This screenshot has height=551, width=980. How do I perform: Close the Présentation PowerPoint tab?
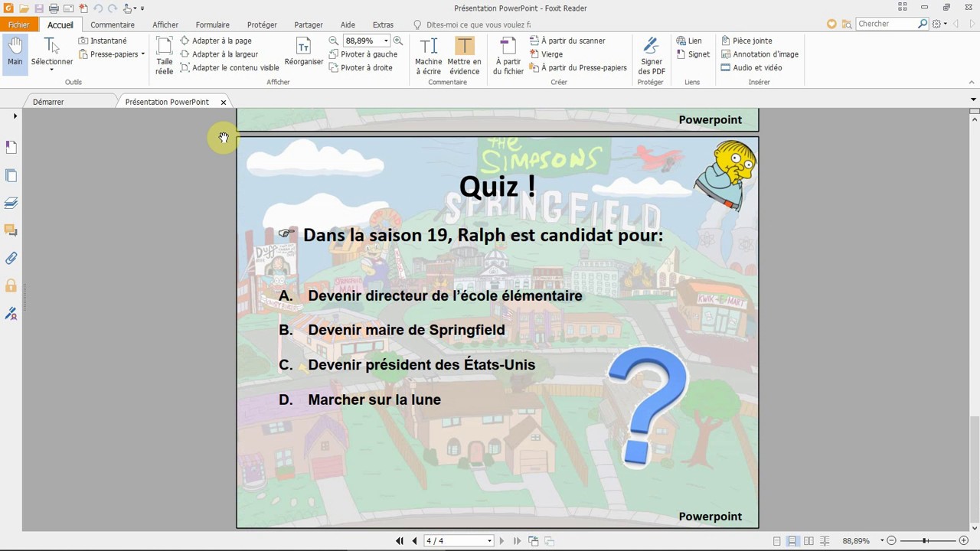(224, 102)
